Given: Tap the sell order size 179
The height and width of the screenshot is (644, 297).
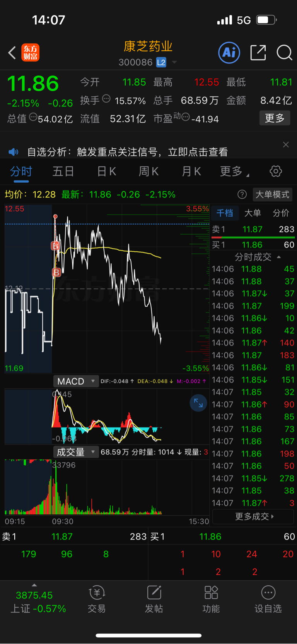Looking at the screenshot, I should (29, 554).
